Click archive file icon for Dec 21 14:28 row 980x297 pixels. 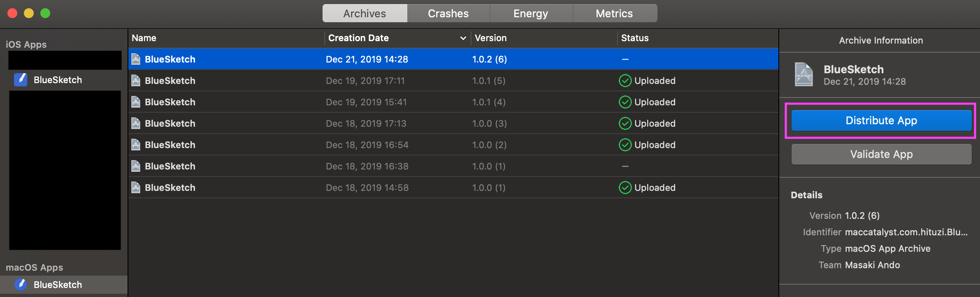pos(136,59)
